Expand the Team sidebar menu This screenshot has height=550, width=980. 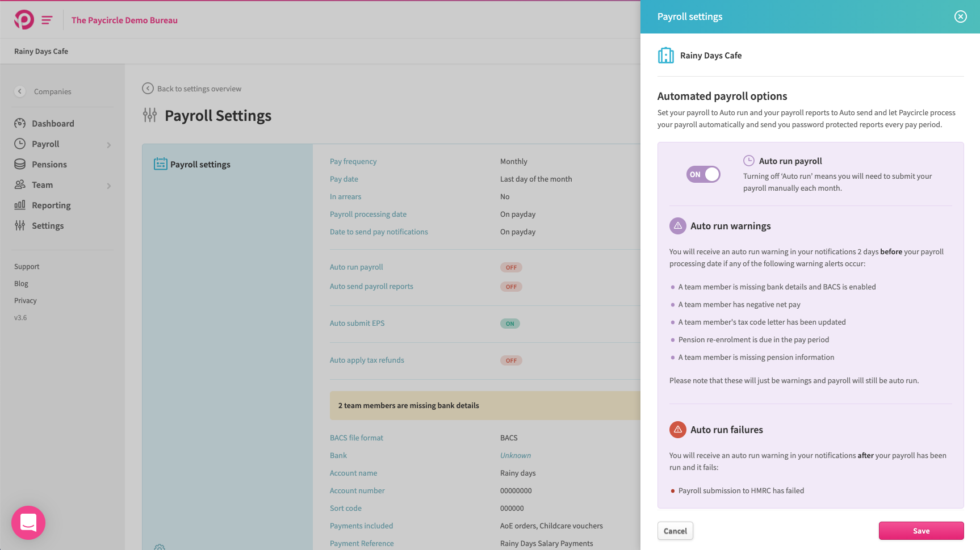(108, 185)
